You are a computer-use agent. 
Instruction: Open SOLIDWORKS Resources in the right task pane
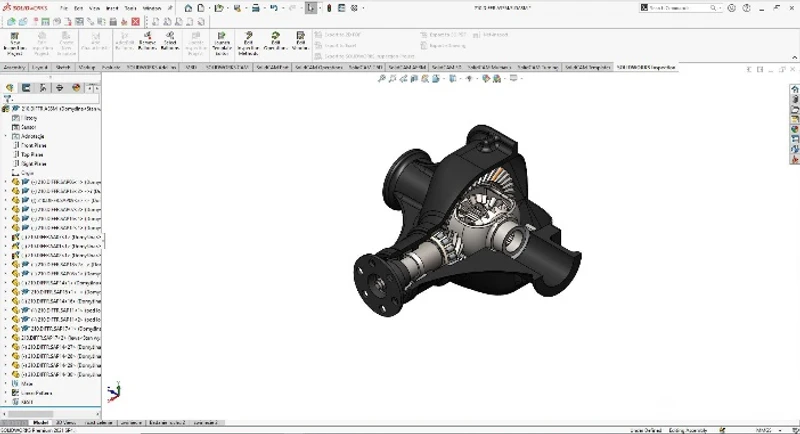coord(794,90)
